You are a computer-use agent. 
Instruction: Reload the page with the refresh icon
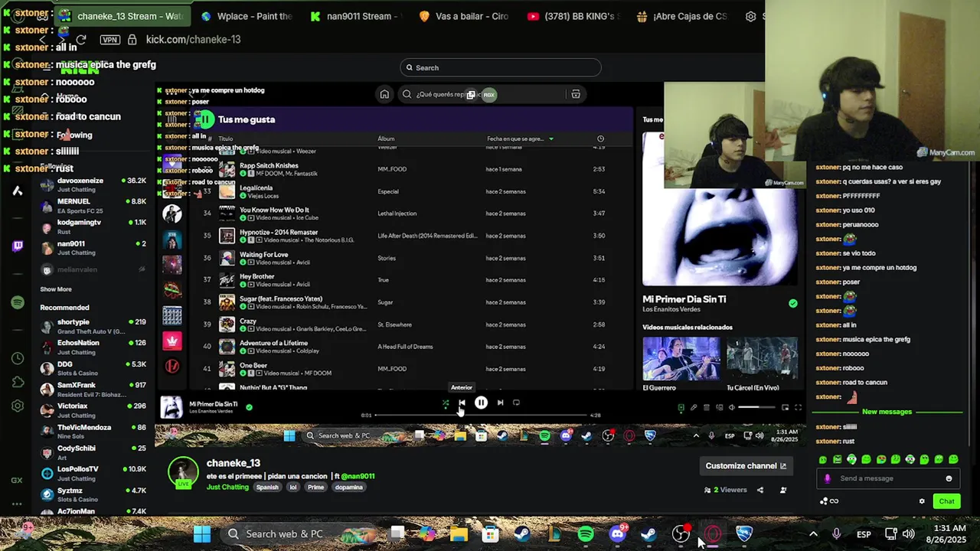(81, 40)
